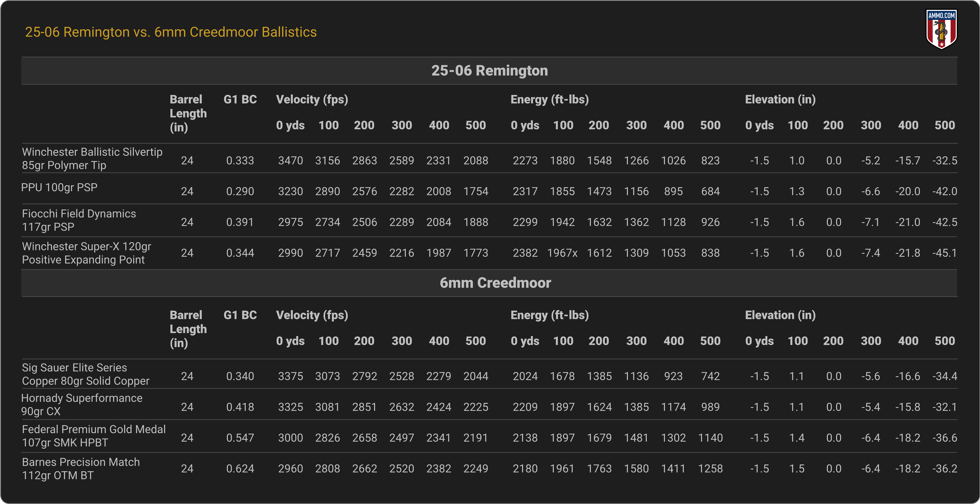Click the 400-yard elevation value -15.7
This screenshot has height=504, width=980.
click(x=908, y=161)
